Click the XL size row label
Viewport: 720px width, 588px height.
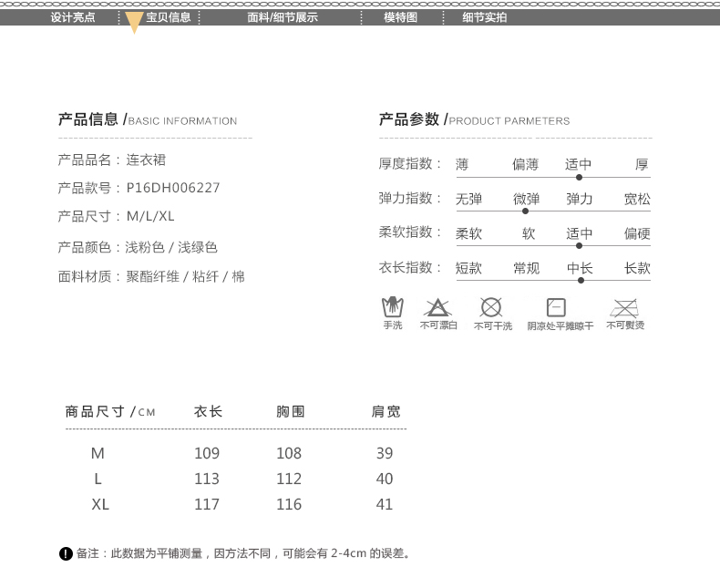(x=100, y=504)
